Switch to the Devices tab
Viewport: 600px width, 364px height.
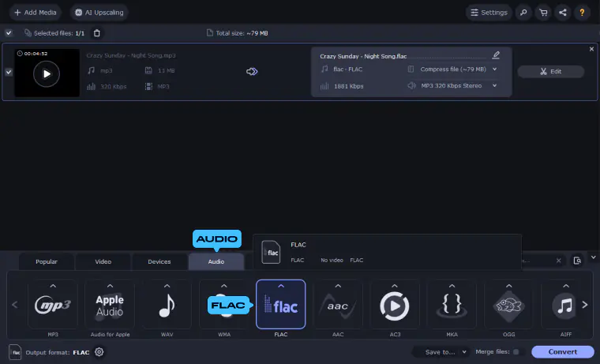[x=159, y=262]
